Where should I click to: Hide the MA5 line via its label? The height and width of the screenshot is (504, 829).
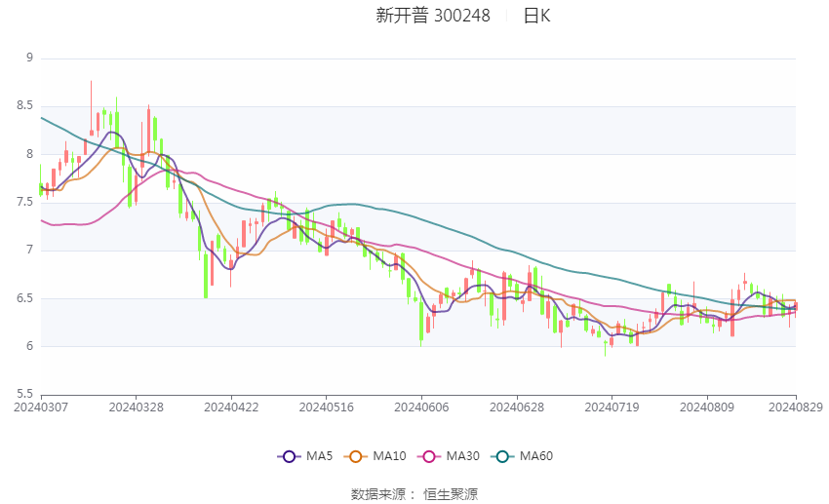[x=319, y=456]
